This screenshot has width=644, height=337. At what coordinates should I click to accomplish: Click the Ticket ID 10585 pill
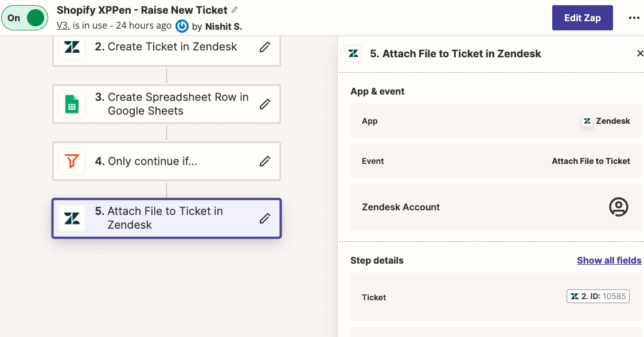(598, 296)
